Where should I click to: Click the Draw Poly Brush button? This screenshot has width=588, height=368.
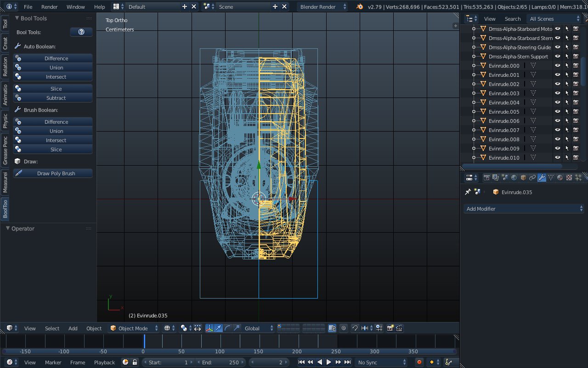click(x=56, y=173)
